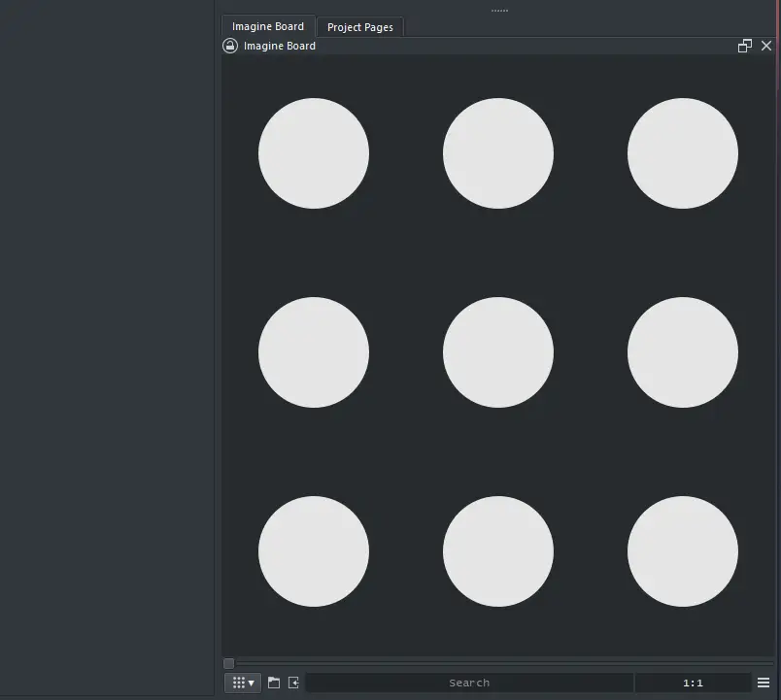Image resolution: width=781 pixels, height=700 pixels.
Task: Select the top-middle circle on the board
Action: (x=498, y=153)
